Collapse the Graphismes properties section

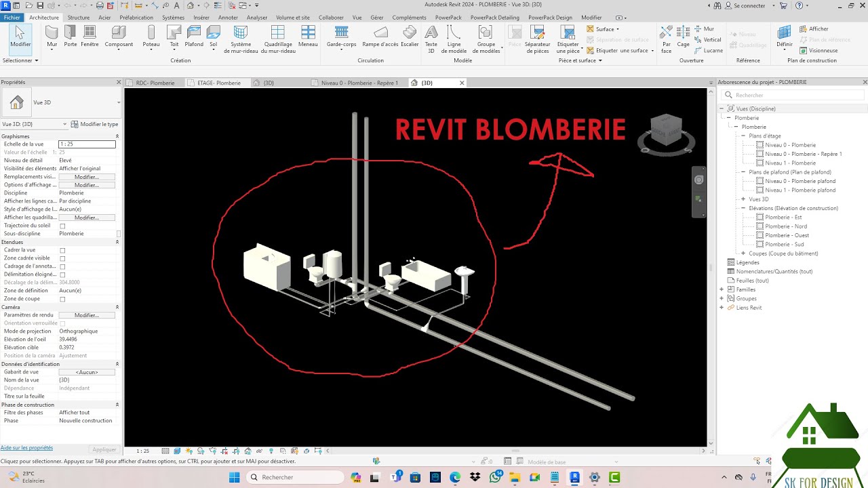pos(117,136)
